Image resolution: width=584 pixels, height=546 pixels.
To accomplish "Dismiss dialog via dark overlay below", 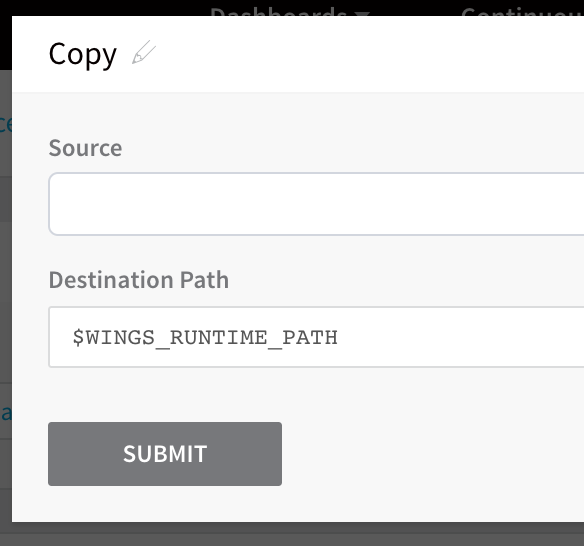I will tap(292, 534).
